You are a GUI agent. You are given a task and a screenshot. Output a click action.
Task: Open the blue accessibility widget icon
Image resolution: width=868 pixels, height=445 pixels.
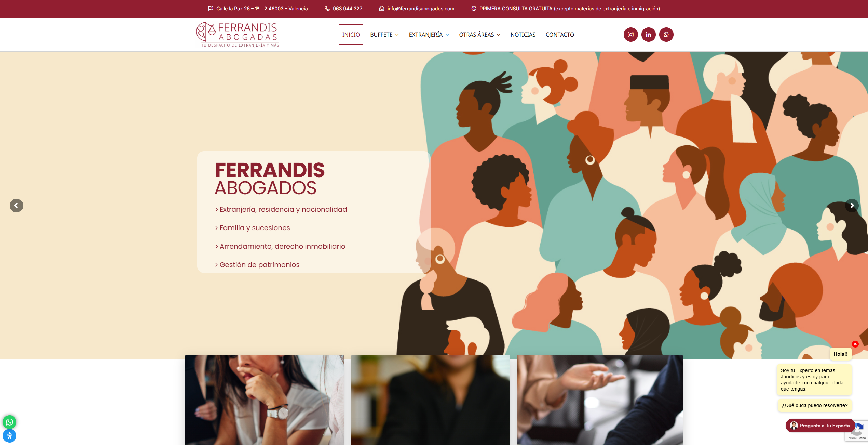tap(10, 436)
